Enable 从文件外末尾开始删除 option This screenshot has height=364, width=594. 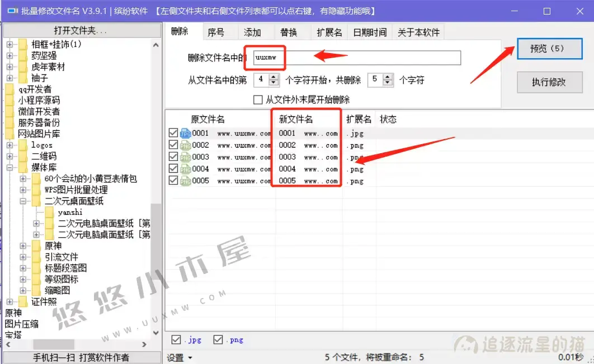258,100
